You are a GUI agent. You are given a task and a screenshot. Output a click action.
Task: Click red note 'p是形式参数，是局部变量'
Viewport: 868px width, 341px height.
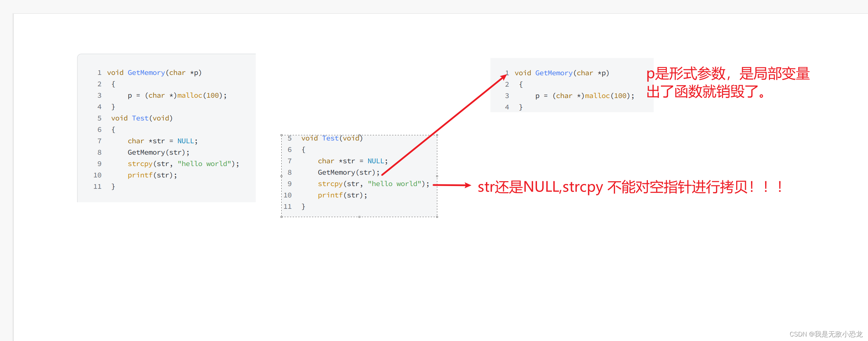(728, 74)
